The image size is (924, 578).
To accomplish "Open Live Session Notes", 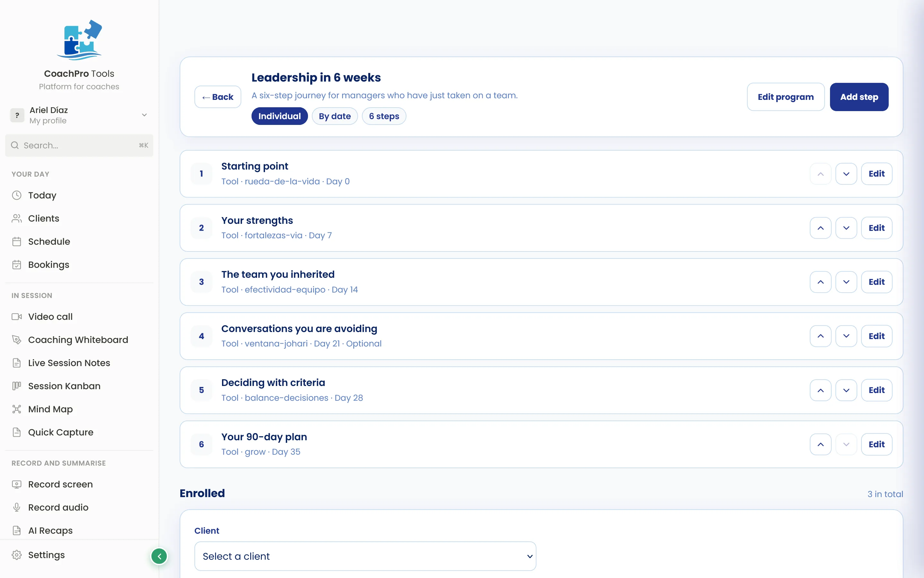I will tap(69, 363).
